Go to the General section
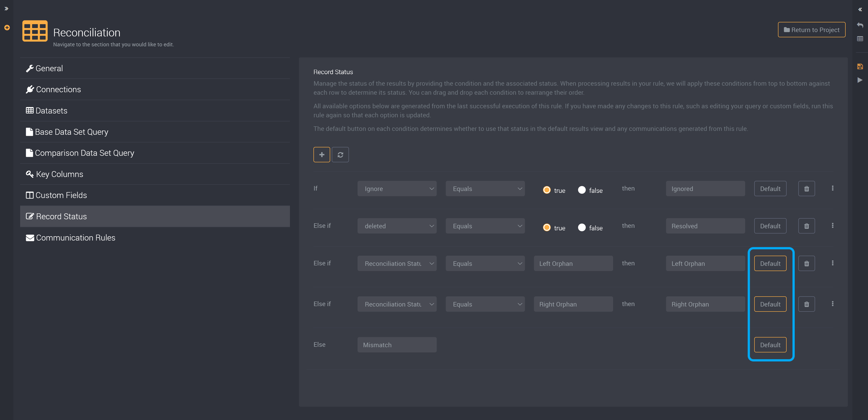The width and height of the screenshot is (868, 420). pyautogui.click(x=155, y=68)
